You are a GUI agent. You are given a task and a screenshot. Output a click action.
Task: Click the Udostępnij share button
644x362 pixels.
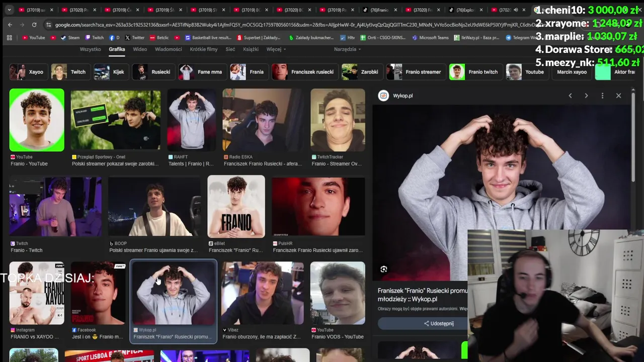click(x=439, y=323)
